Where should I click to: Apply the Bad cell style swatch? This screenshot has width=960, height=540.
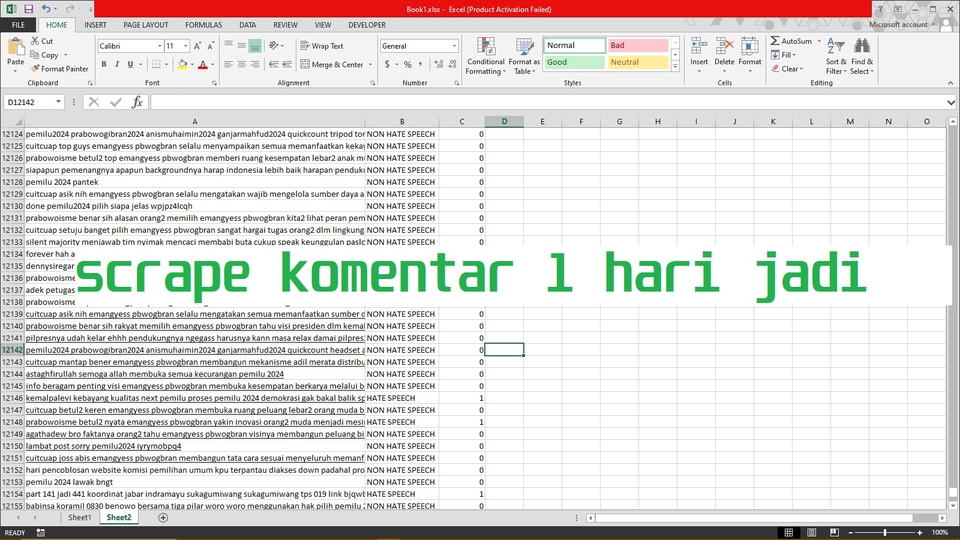pos(638,45)
